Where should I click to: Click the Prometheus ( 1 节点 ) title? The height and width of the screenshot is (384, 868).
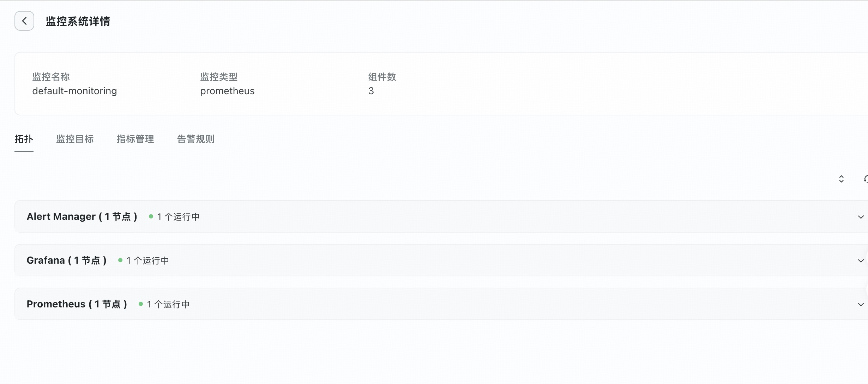click(77, 304)
